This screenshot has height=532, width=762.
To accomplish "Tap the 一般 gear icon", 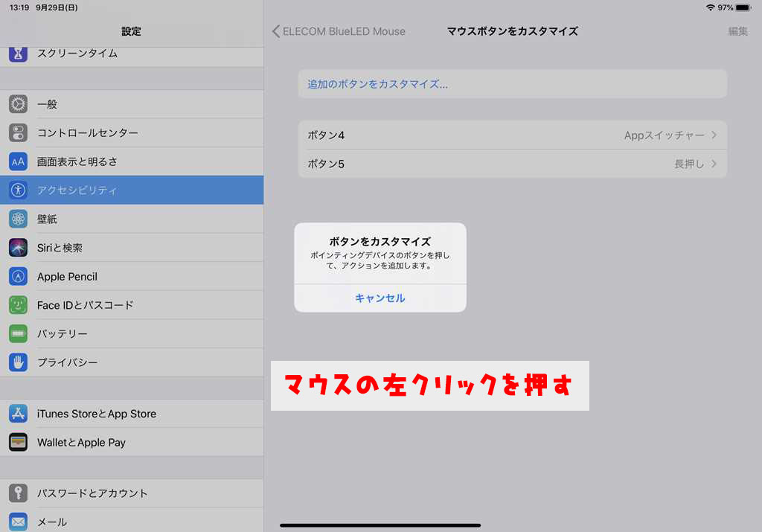I will coord(18,104).
